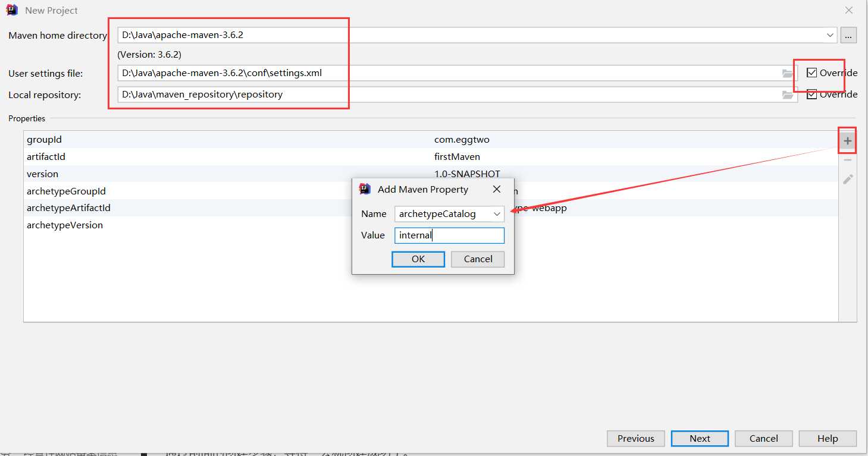
Task: Browse for the Local repository folder
Action: click(788, 95)
